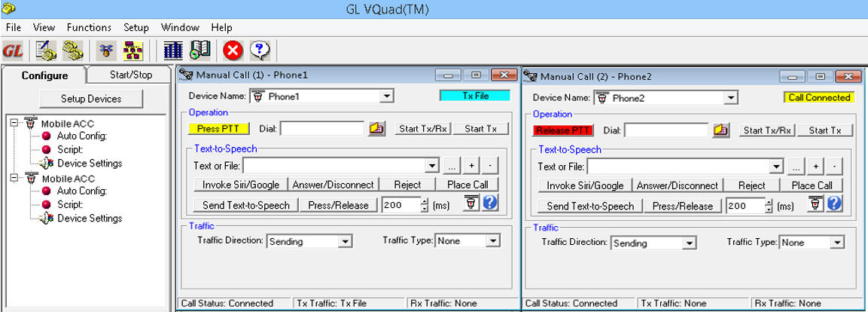Click the red X stop toolbar icon
The image size is (868, 312).
[233, 51]
